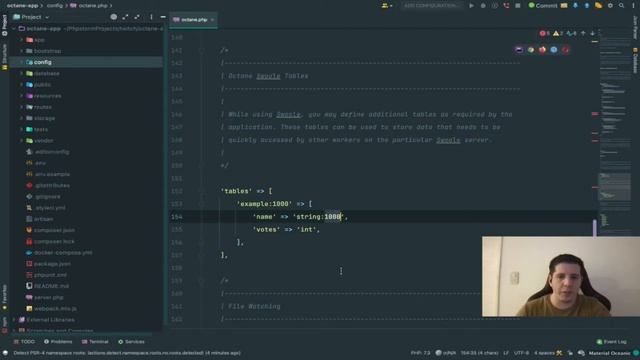Click config breadcrumb in navigation bar
Image resolution: width=640 pixels, height=360 pixels.
pyautogui.click(x=55, y=6)
